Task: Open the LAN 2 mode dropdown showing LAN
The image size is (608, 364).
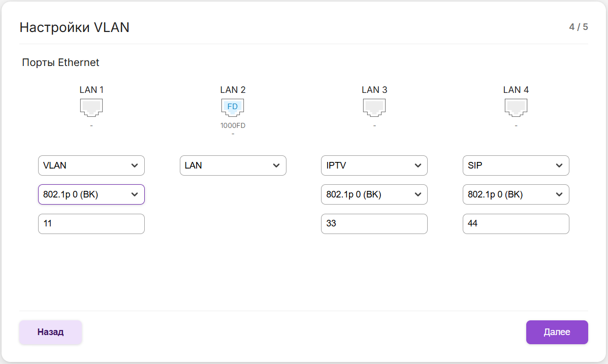Action: tap(233, 166)
